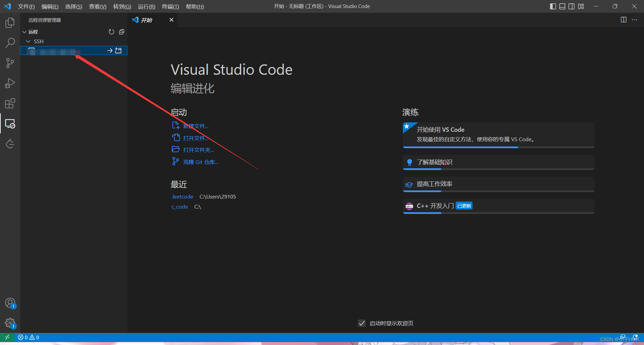Viewport: 644px width, 345px height.
Task: Open the editor more actions ellipsis
Action: [x=634, y=20]
